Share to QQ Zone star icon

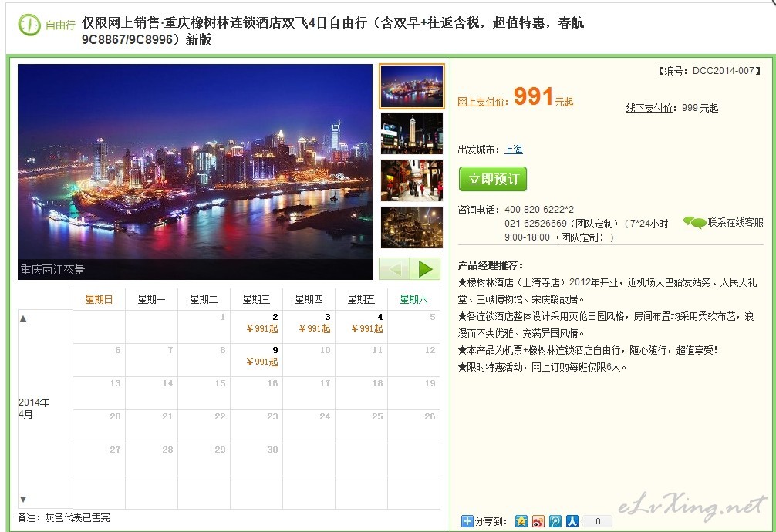[521, 521]
